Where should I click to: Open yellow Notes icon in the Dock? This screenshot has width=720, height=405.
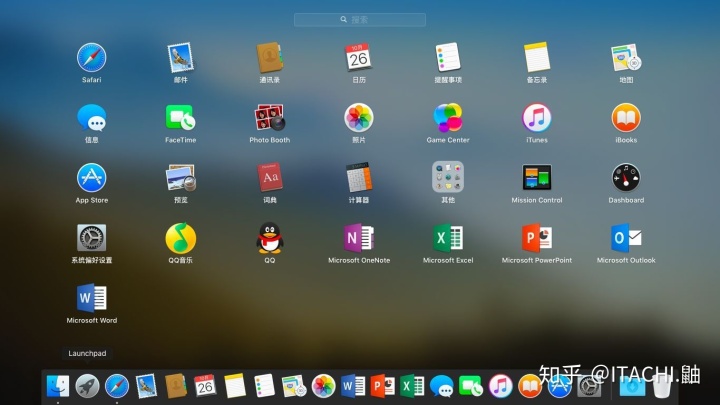235,386
